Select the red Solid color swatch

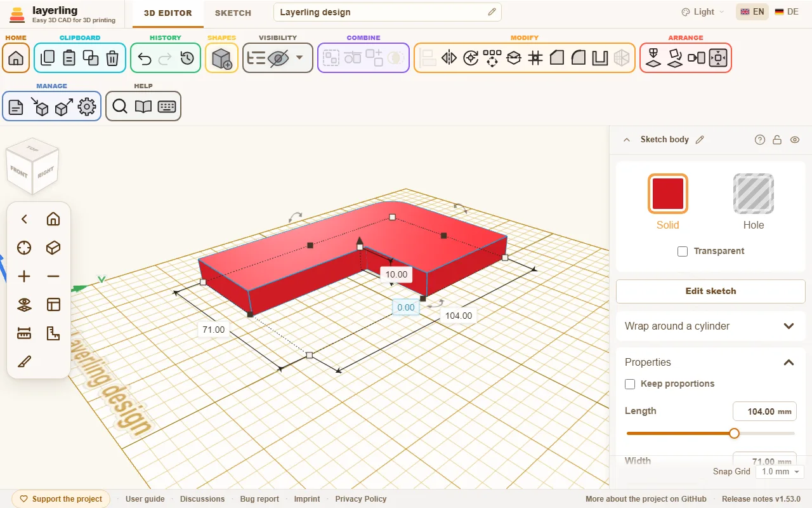tap(668, 194)
